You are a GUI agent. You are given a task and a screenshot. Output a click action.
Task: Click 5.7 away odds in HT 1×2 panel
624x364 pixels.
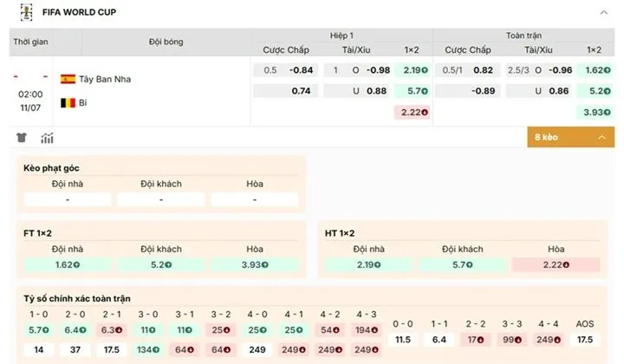(463, 264)
